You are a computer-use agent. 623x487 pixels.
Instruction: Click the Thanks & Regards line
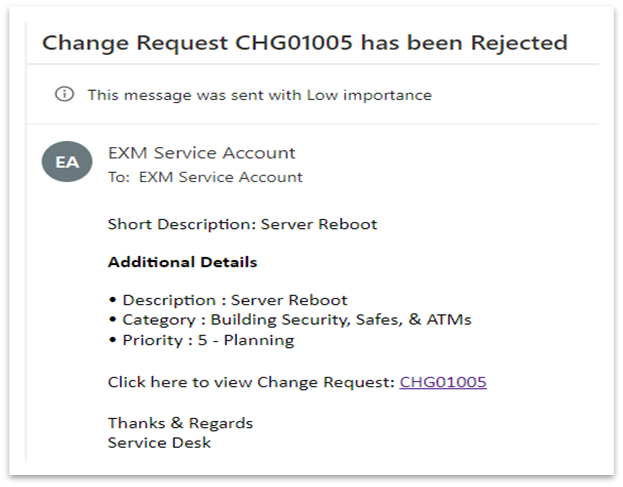click(180, 423)
